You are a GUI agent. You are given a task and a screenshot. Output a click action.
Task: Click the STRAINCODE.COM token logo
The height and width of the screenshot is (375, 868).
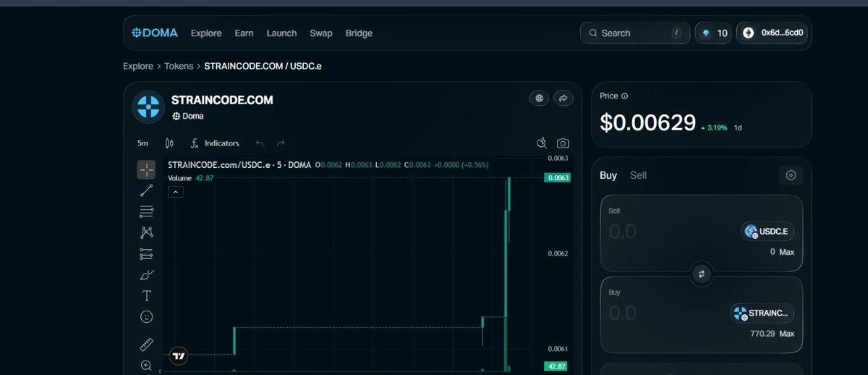point(148,107)
